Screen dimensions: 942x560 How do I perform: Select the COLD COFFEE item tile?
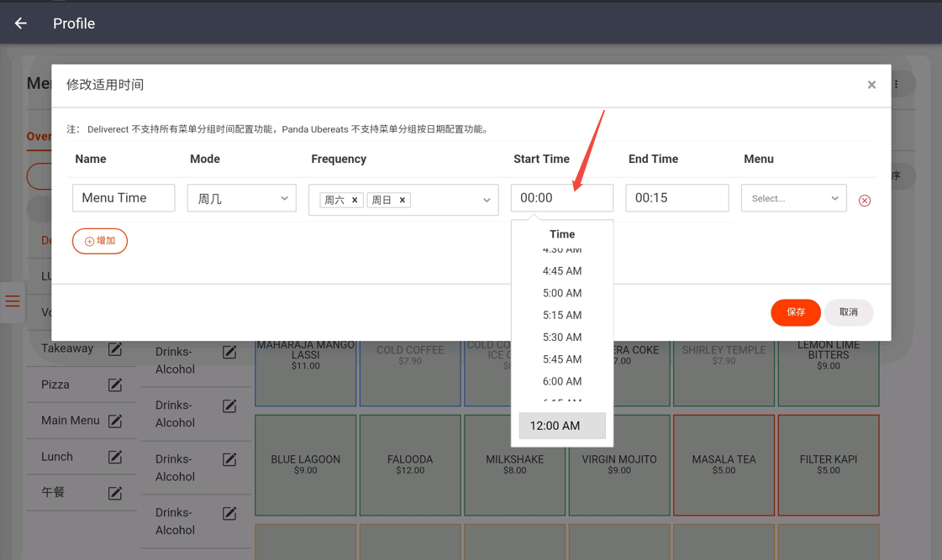pyautogui.click(x=410, y=373)
